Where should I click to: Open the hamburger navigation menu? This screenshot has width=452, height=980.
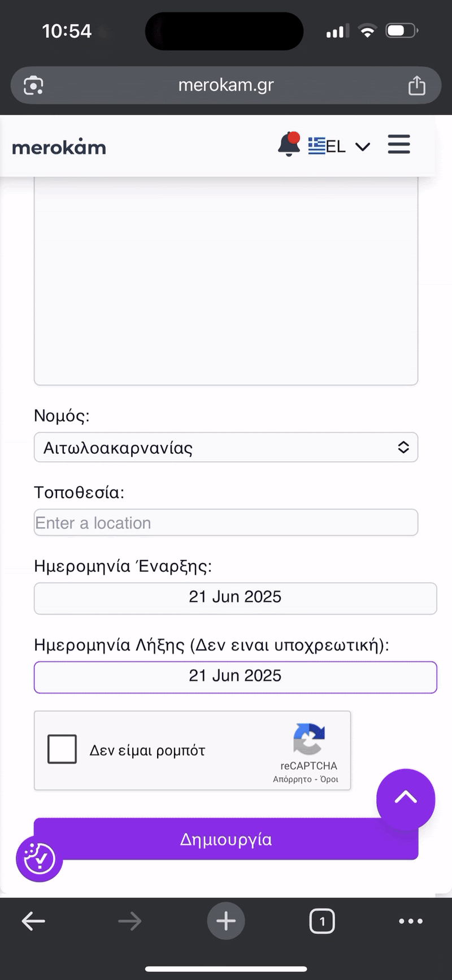(399, 145)
